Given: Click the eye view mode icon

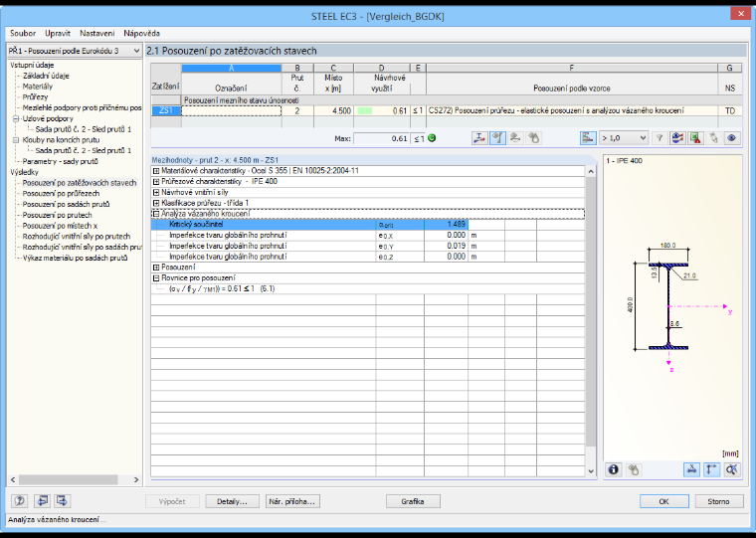Looking at the screenshot, I should [x=732, y=138].
